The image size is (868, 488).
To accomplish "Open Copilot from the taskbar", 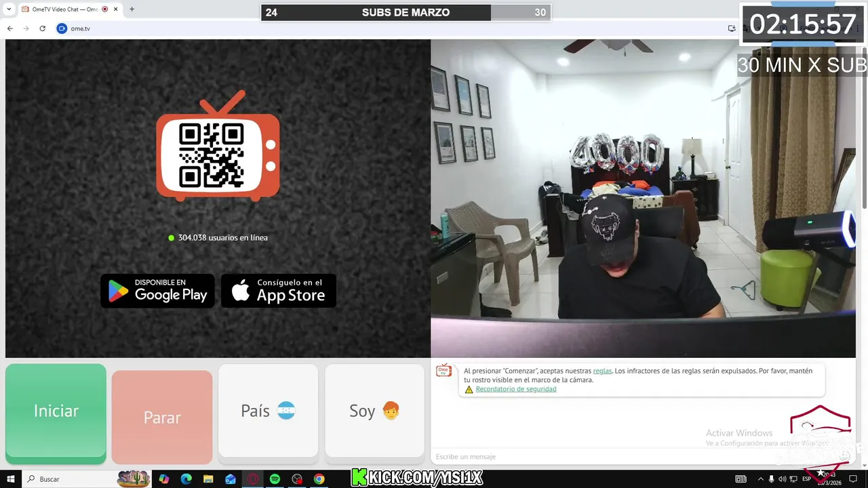I will (x=164, y=479).
